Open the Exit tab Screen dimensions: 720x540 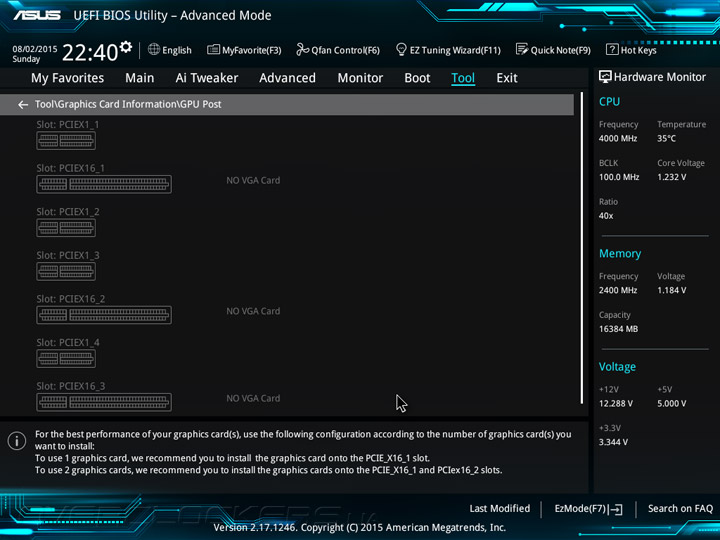coord(507,78)
